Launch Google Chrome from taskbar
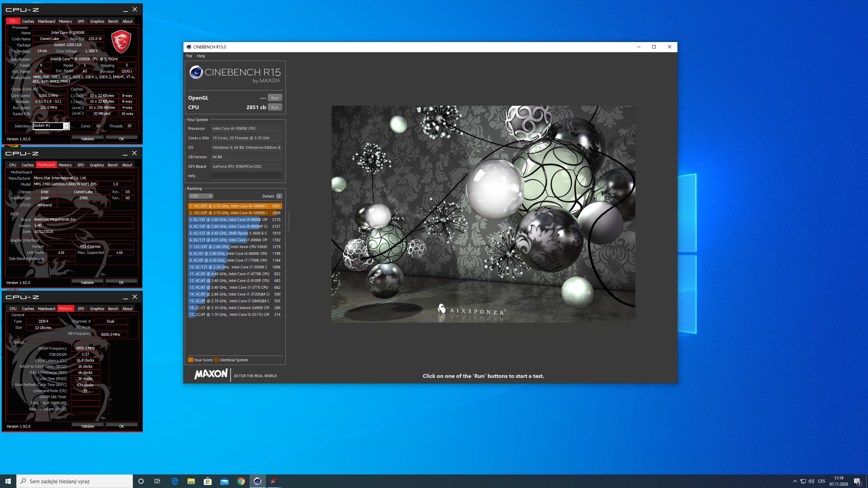The height and width of the screenshot is (488, 868). point(241,481)
